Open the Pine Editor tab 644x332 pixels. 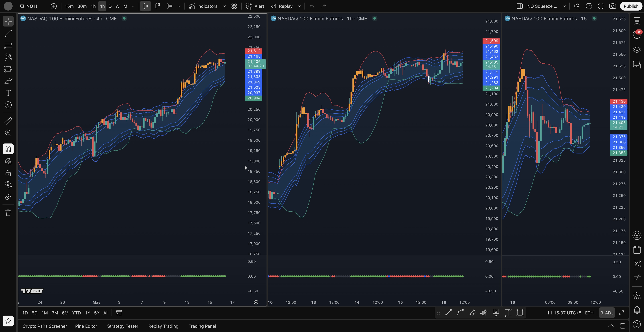(x=86, y=326)
